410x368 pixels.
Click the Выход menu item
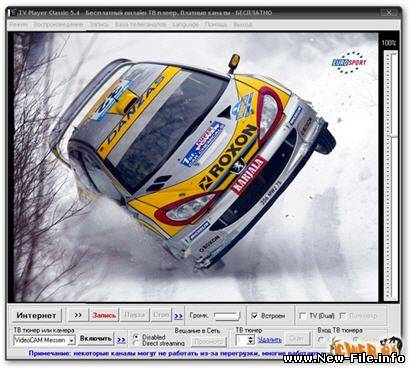(x=242, y=25)
